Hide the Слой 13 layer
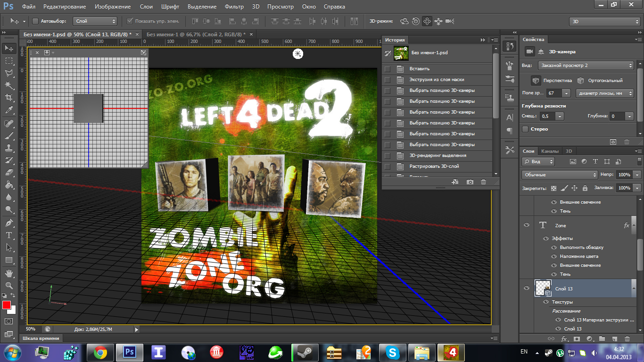The image size is (644, 362). (x=527, y=288)
